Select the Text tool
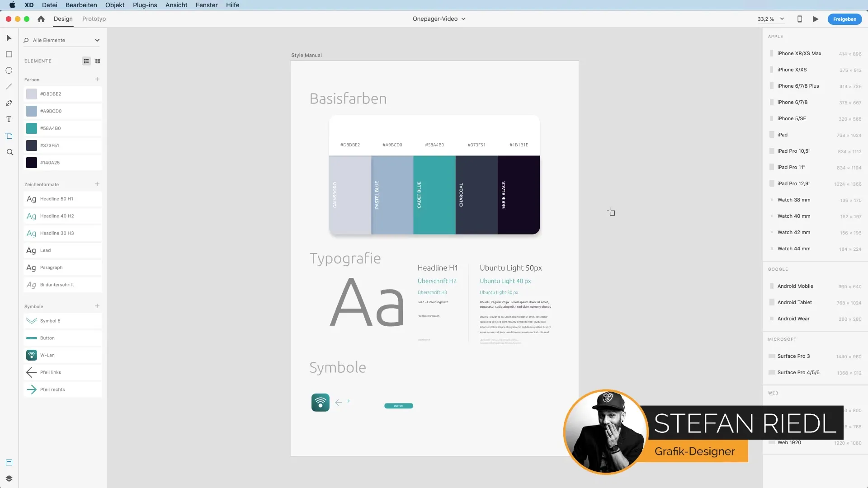The height and width of the screenshot is (488, 868). click(x=9, y=119)
